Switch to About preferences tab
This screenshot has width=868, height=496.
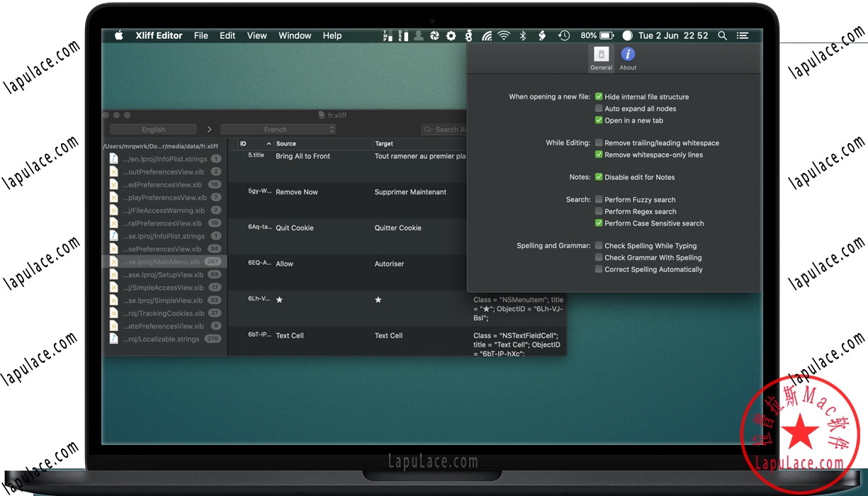tap(628, 59)
